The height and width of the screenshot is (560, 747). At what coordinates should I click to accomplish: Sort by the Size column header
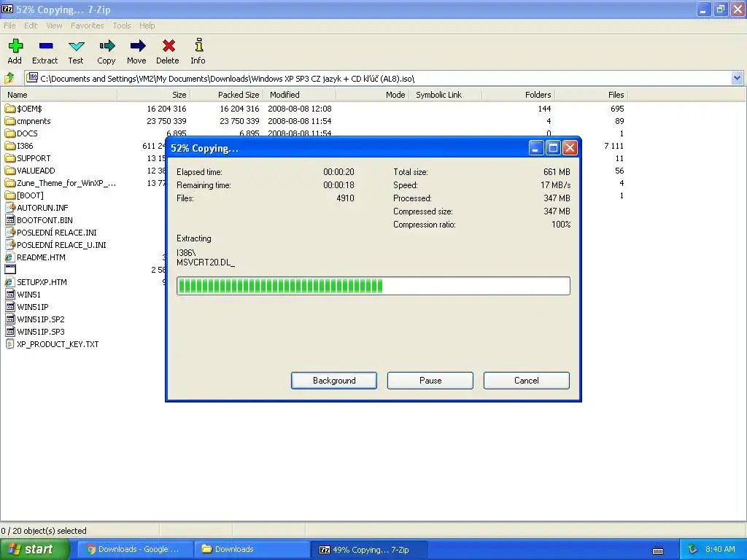pyautogui.click(x=153, y=95)
